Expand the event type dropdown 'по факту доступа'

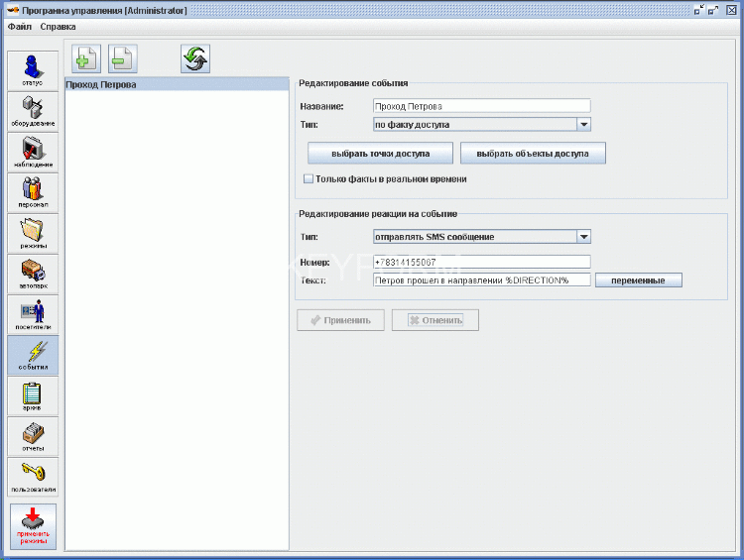point(583,125)
